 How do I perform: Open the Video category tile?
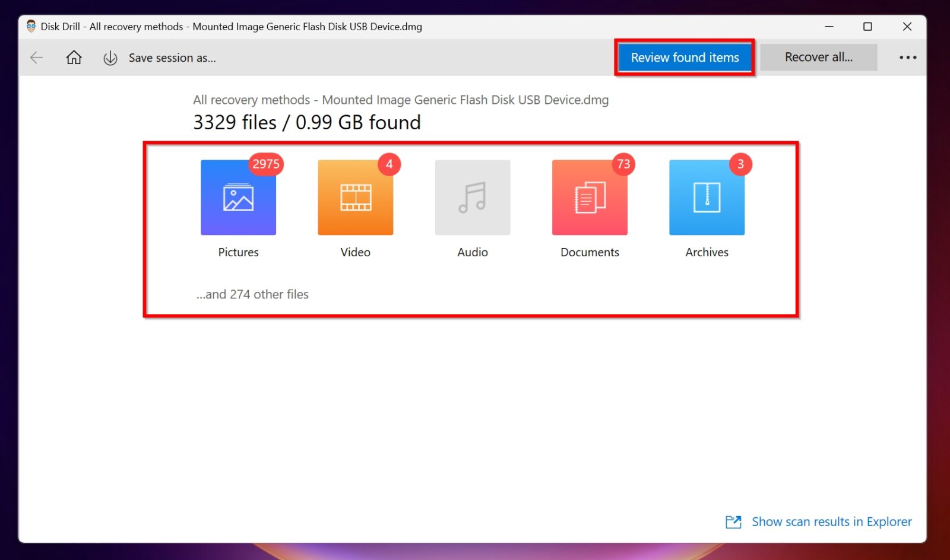[x=355, y=198]
